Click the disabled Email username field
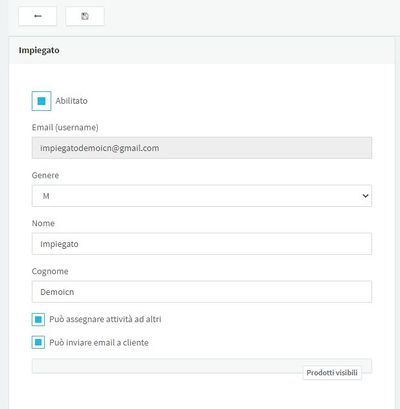 [202, 148]
